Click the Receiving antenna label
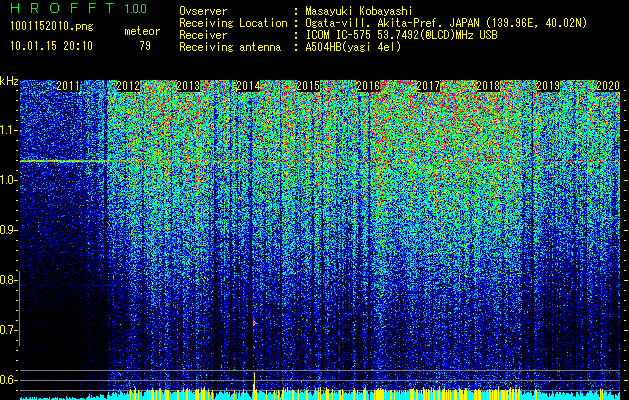 click(230, 47)
